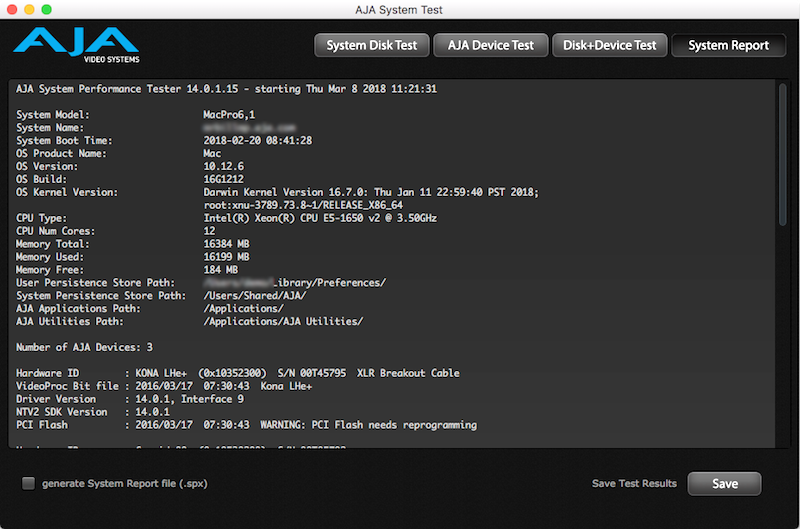Switch to the AJA Device Test tab

point(491,45)
